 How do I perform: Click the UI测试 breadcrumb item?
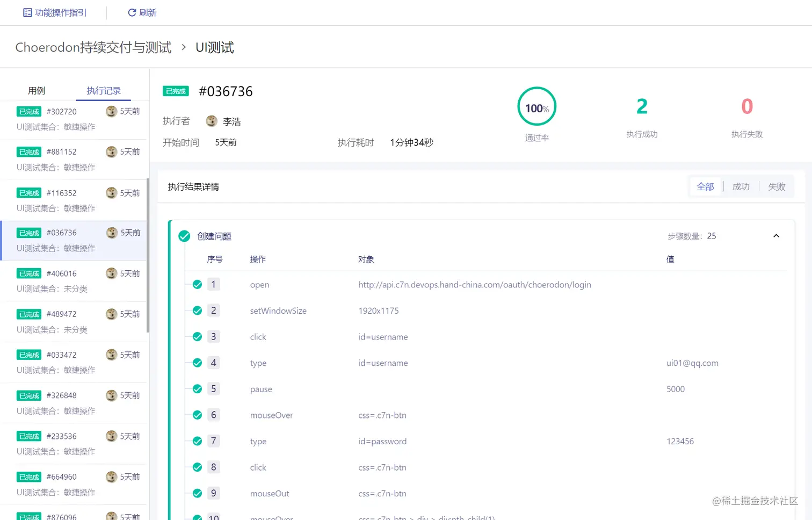click(215, 47)
